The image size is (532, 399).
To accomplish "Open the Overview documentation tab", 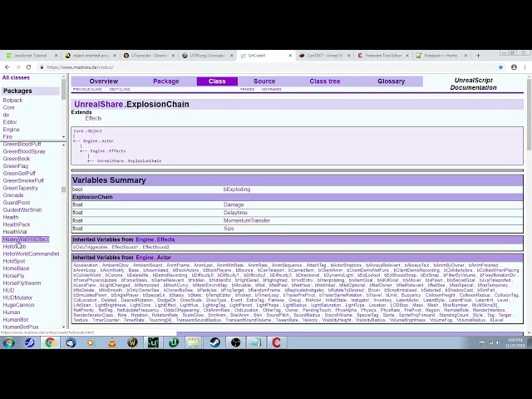I will coord(103,81).
